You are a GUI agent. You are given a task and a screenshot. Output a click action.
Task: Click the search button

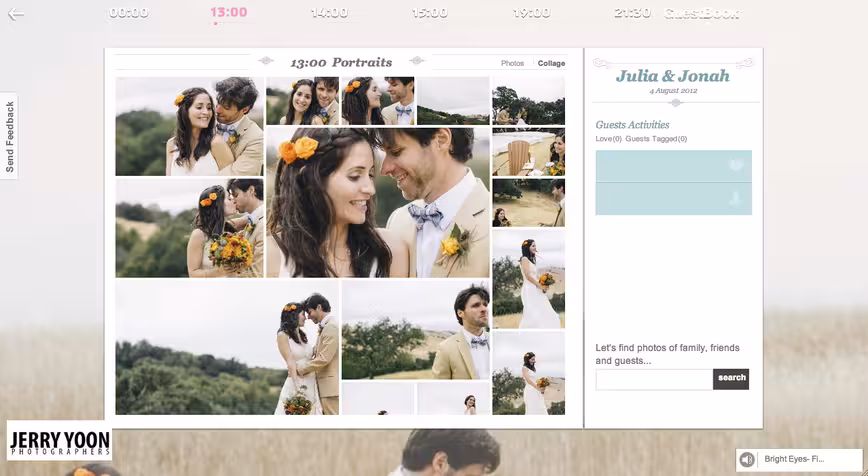coord(731,379)
